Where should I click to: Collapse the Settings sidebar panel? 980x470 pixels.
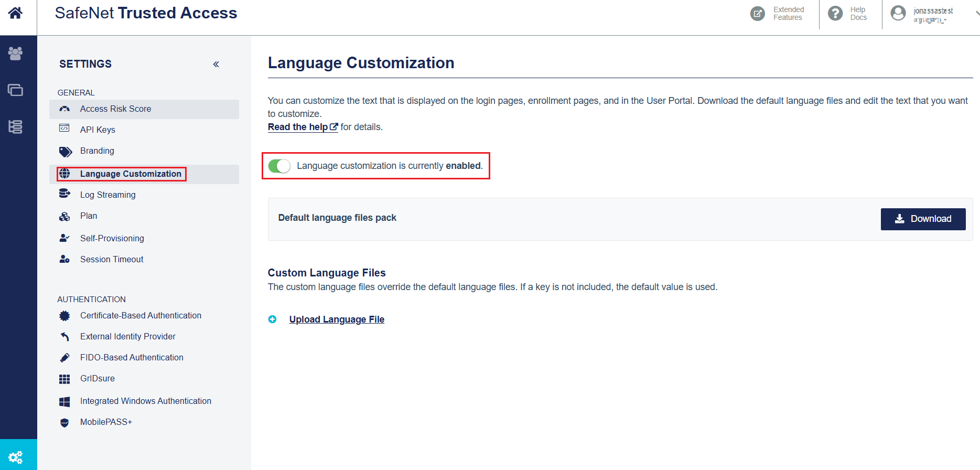[216, 64]
